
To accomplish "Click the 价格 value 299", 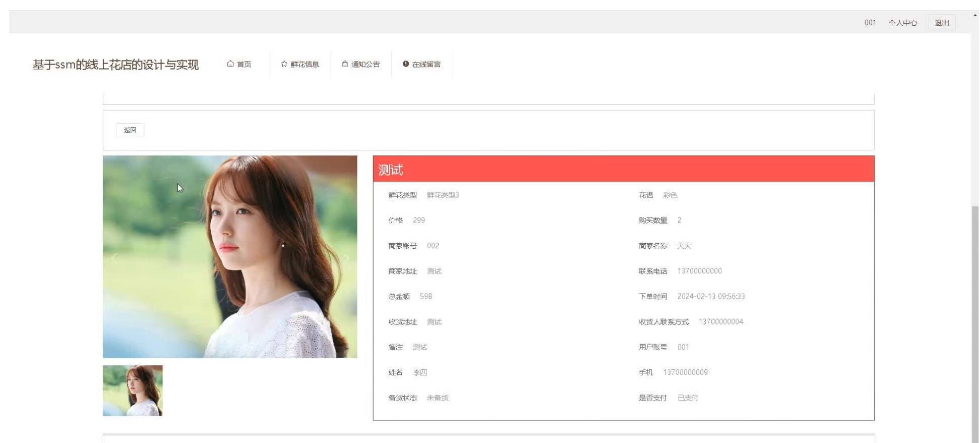I will coord(419,220).
